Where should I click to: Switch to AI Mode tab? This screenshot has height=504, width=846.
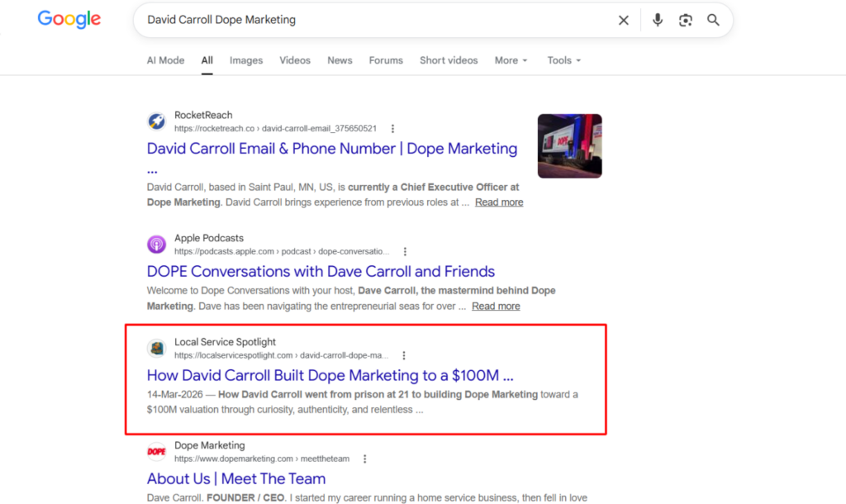165,60
